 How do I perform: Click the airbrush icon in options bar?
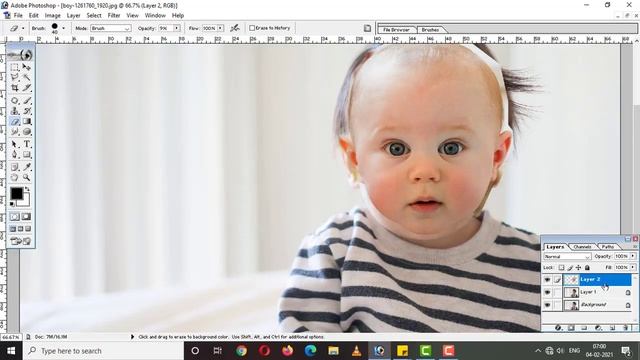(x=235, y=28)
